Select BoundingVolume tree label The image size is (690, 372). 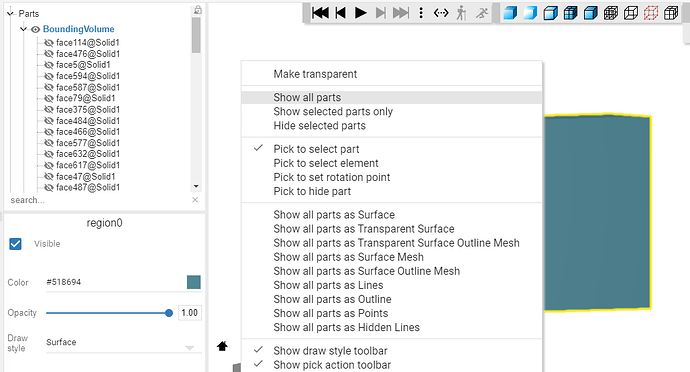coord(78,29)
